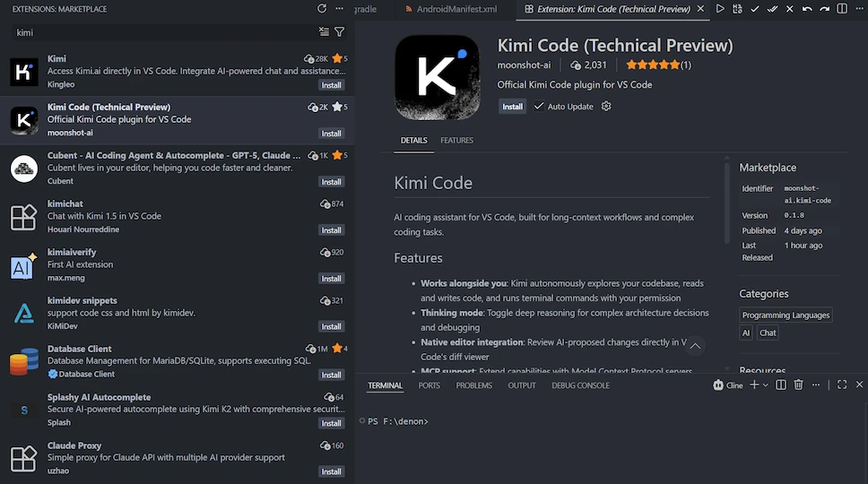Split the editor to the right
The height and width of the screenshot is (484, 868).
point(842,9)
